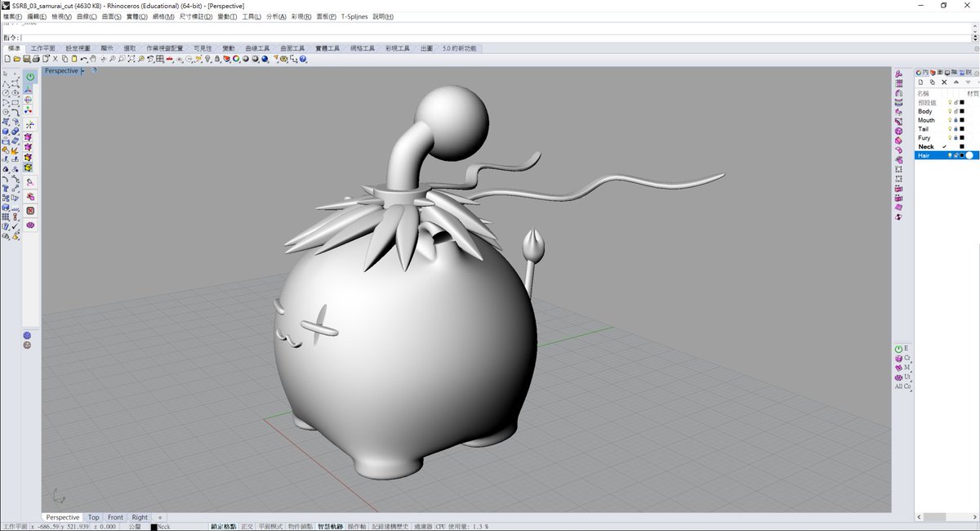
Task: Click the red car Render icon
Action: (170, 59)
